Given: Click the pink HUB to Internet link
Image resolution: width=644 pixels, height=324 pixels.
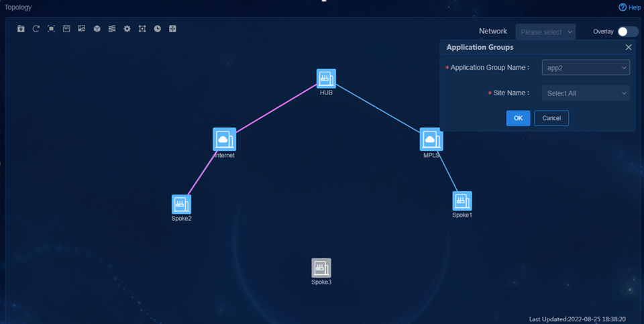Looking at the screenshot, I should coord(276,109).
